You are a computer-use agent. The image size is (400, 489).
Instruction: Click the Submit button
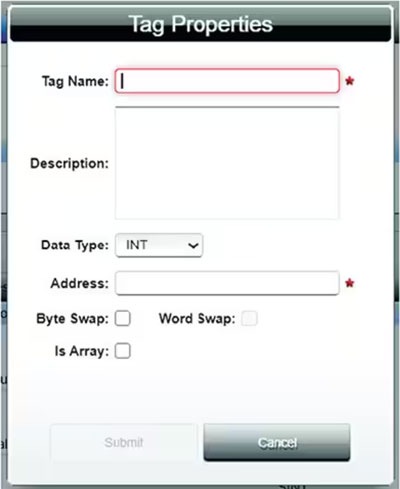pyautogui.click(x=124, y=442)
